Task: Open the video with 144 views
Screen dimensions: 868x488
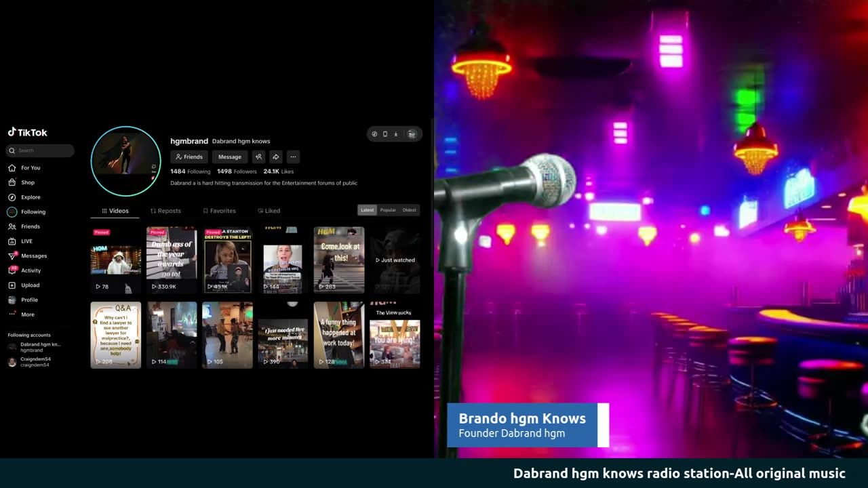Action: click(x=283, y=260)
